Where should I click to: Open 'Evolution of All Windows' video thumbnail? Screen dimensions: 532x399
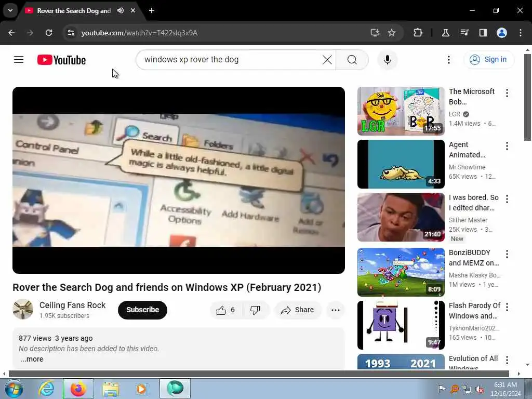coord(401,362)
